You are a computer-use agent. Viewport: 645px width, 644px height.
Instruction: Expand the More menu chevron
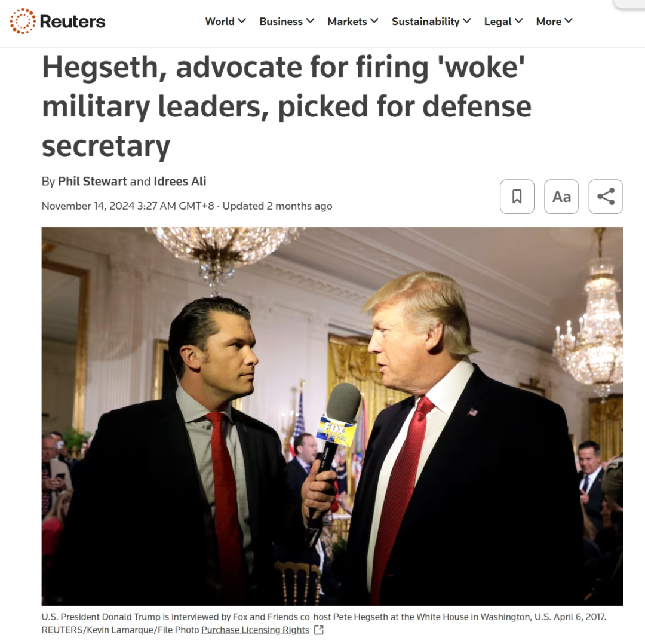(569, 21)
